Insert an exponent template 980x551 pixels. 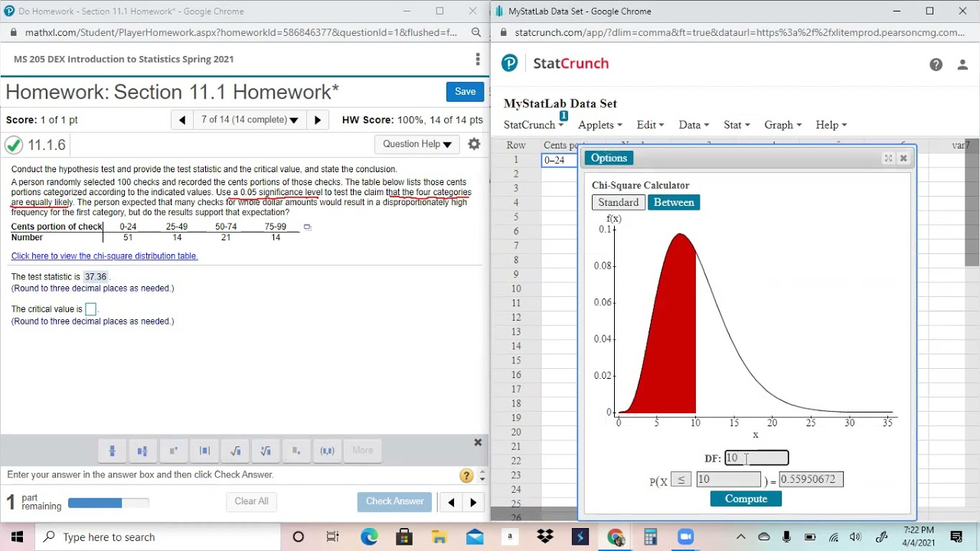tap(173, 451)
